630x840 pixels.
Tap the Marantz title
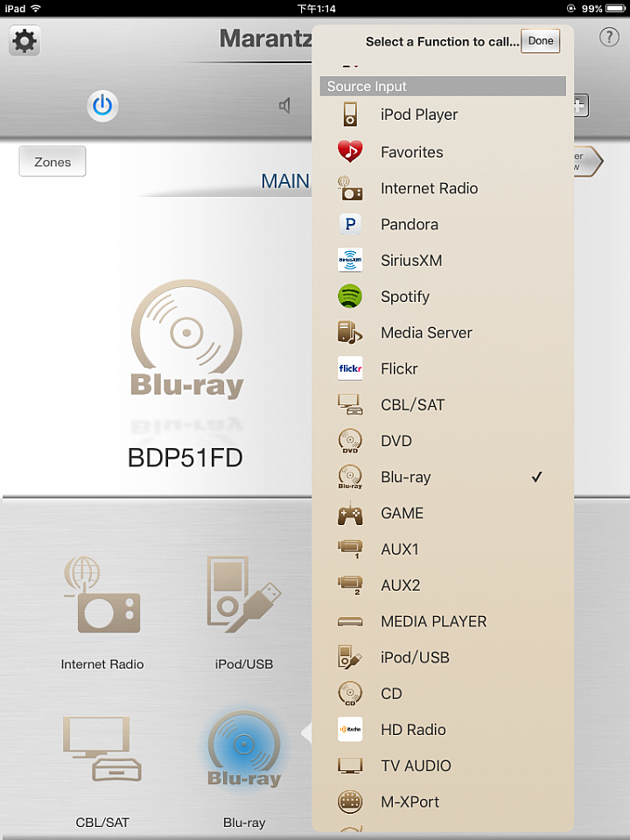(x=265, y=38)
